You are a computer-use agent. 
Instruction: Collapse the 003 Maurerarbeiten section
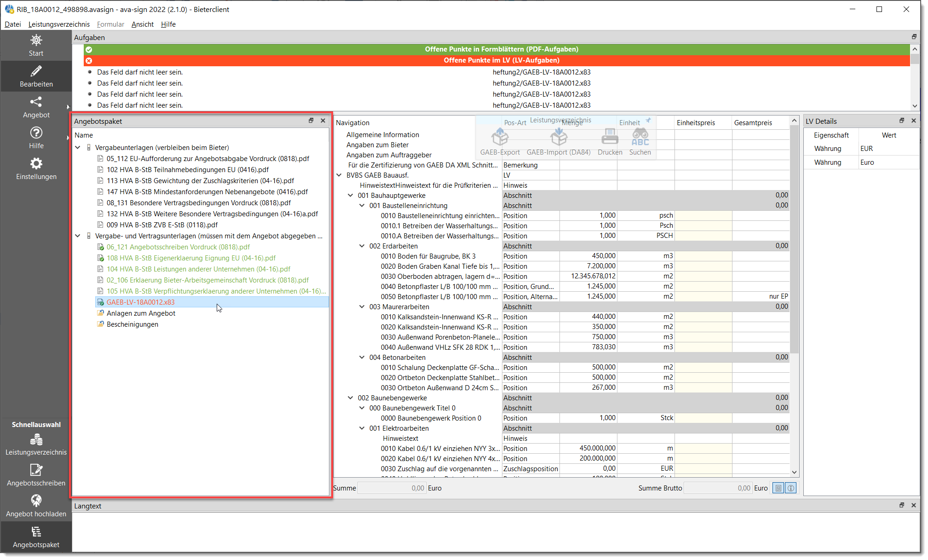(362, 307)
